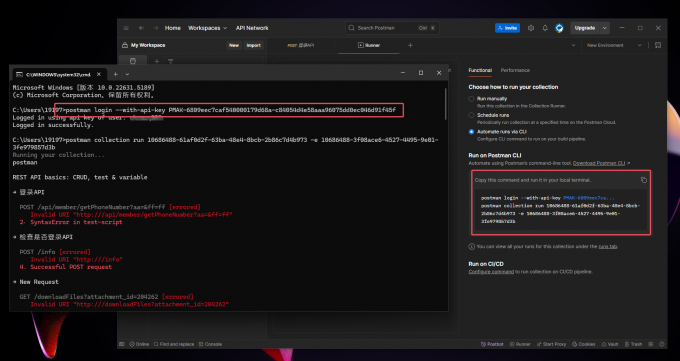Open the Upgrade dropdown arrow
This screenshot has width=680, height=361.
pyautogui.click(x=605, y=28)
